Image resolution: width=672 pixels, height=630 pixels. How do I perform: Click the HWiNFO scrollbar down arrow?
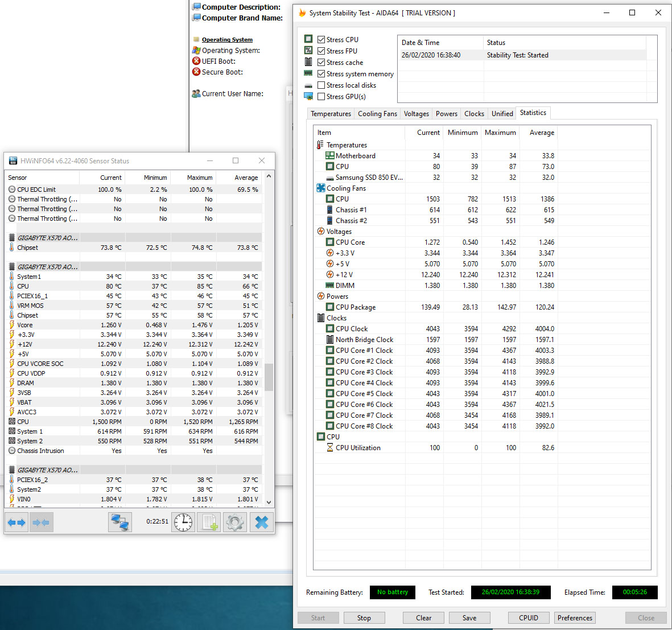[269, 502]
